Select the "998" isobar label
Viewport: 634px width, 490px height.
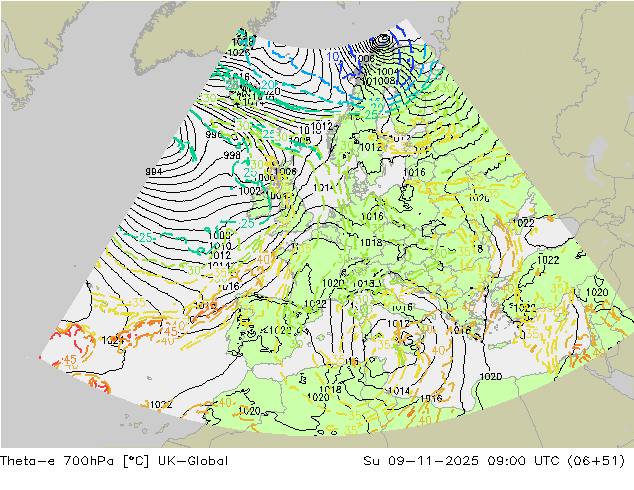coord(232,155)
